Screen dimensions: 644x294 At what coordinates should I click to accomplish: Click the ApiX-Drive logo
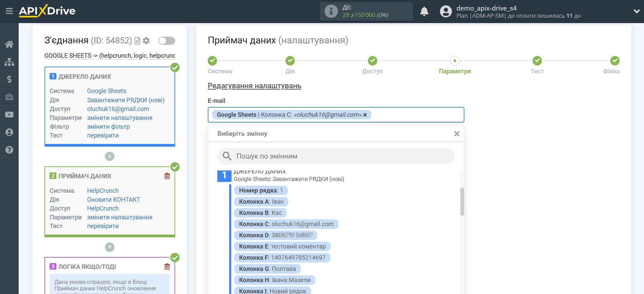click(47, 11)
